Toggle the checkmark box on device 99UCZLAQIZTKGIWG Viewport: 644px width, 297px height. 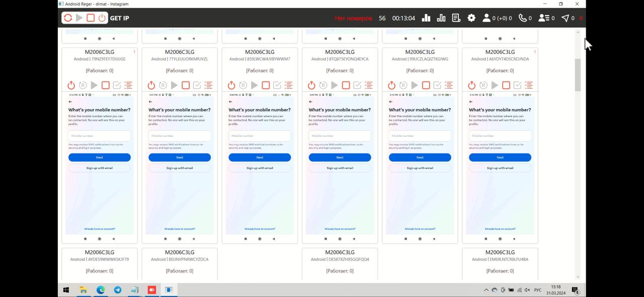coord(437,85)
